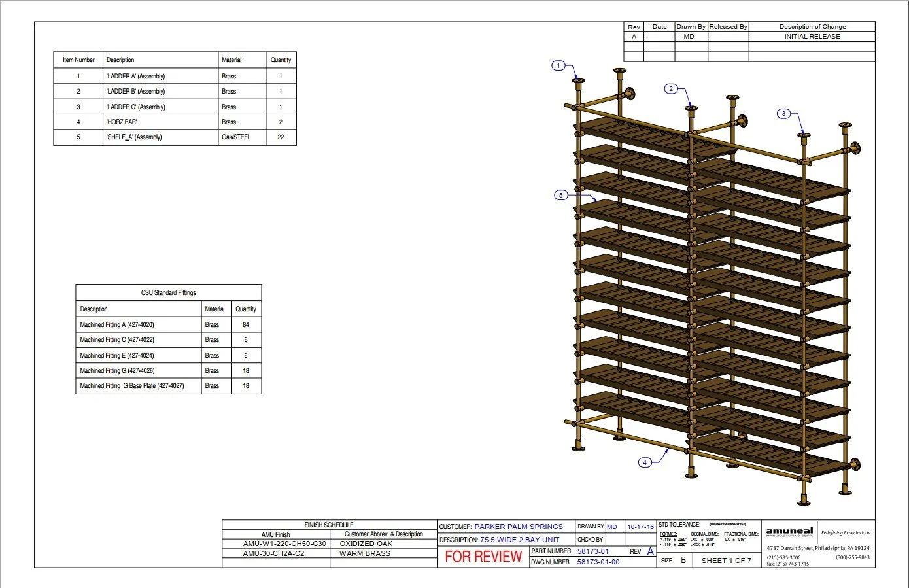Click the OXIDIZED OAK finish description
Image resolution: width=909 pixels, height=588 pixels.
[366, 544]
